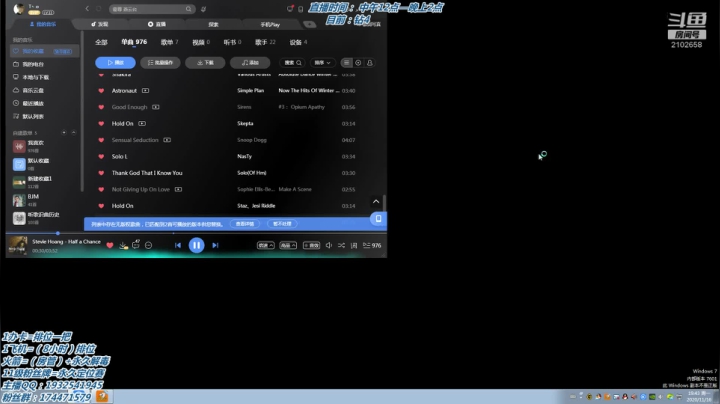The width and height of the screenshot is (720, 404).
Task: Unfavorite the song Solo L
Action: tap(101, 157)
